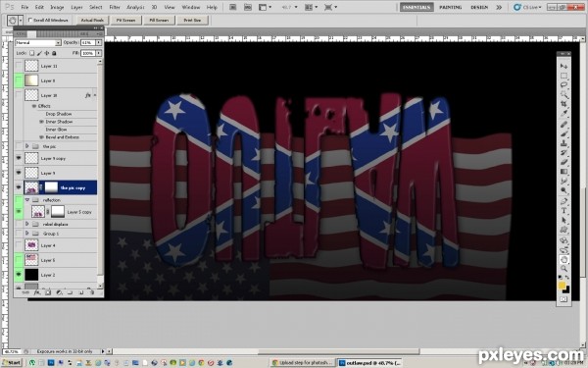The image size is (588, 368).
Task: Click the Fit Screen button
Action: pos(125,20)
